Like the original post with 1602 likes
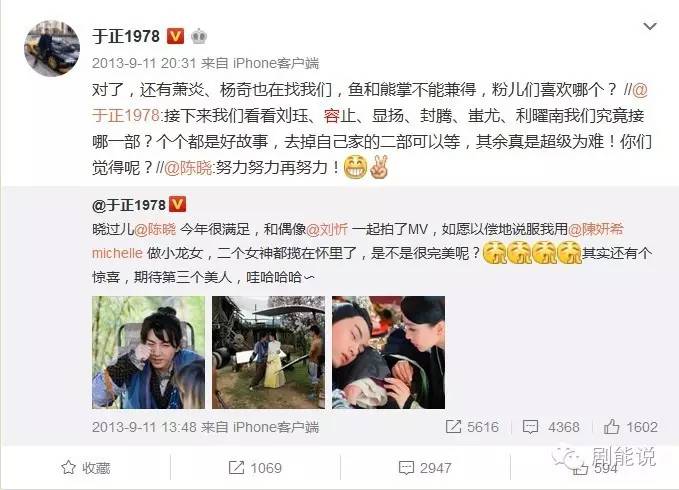679x490 pixels. (631, 427)
